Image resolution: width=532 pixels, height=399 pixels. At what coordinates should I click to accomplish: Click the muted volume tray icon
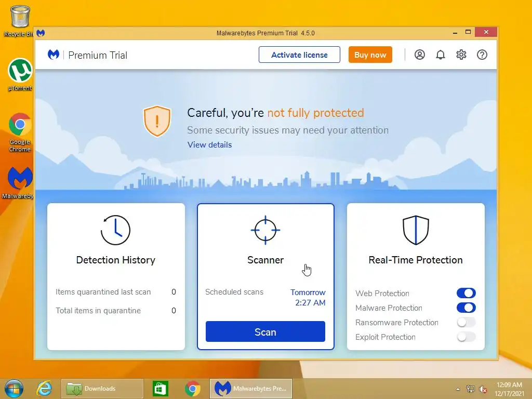coord(483,389)
